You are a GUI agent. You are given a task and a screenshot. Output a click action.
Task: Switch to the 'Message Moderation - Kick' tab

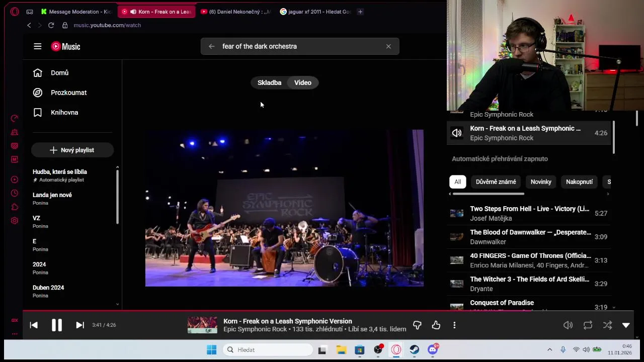[x=76, y=12]
